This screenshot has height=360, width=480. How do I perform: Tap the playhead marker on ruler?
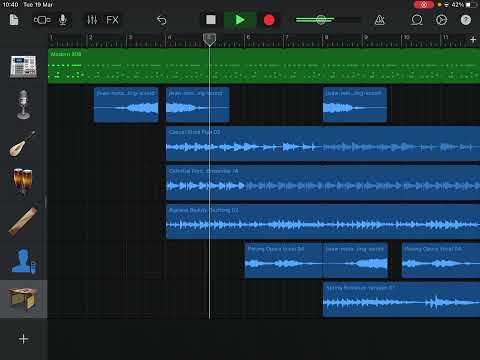(x=209, y=39)
